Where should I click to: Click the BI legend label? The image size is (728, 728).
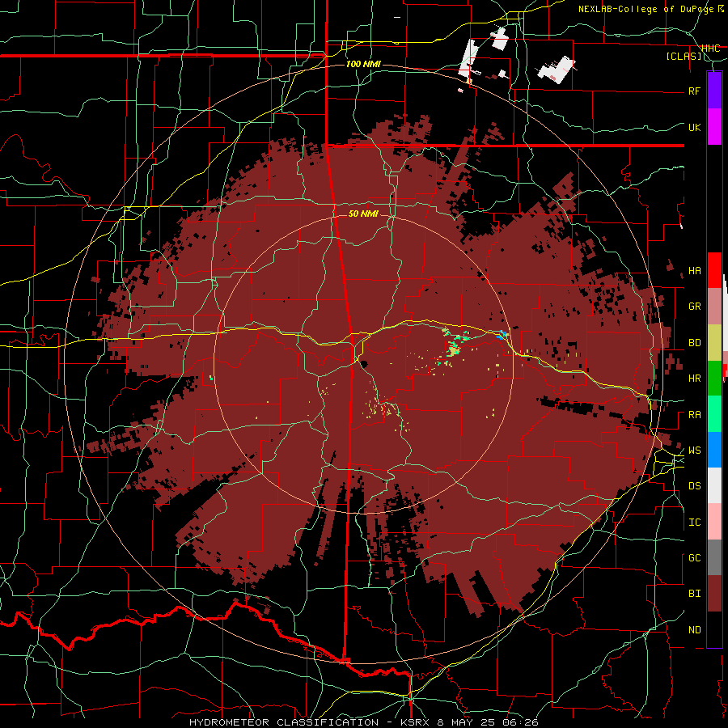(694, 594)
